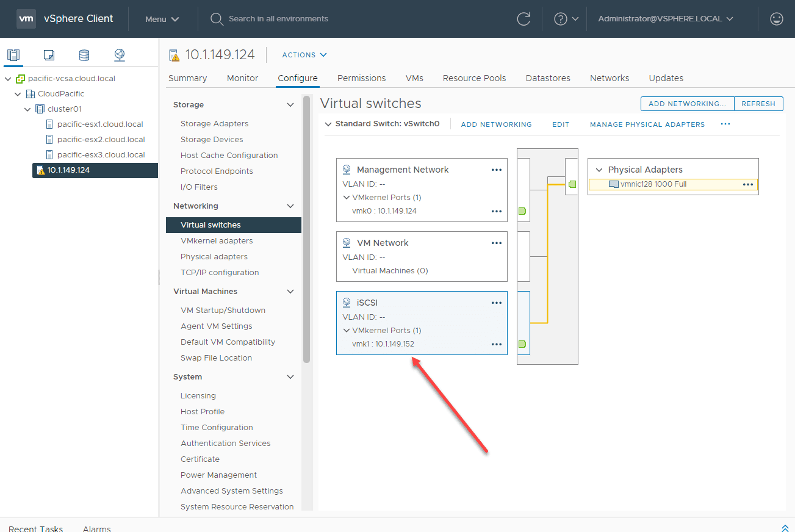
Task: Select pacific-esx2.cloud.local host in tree
Action: tap(101, 140)
